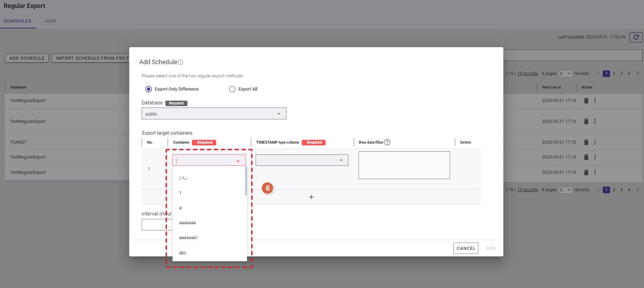644x288 pixels.
Task: Click the container dropdown list scrollbar
Action: click(246, 181)
